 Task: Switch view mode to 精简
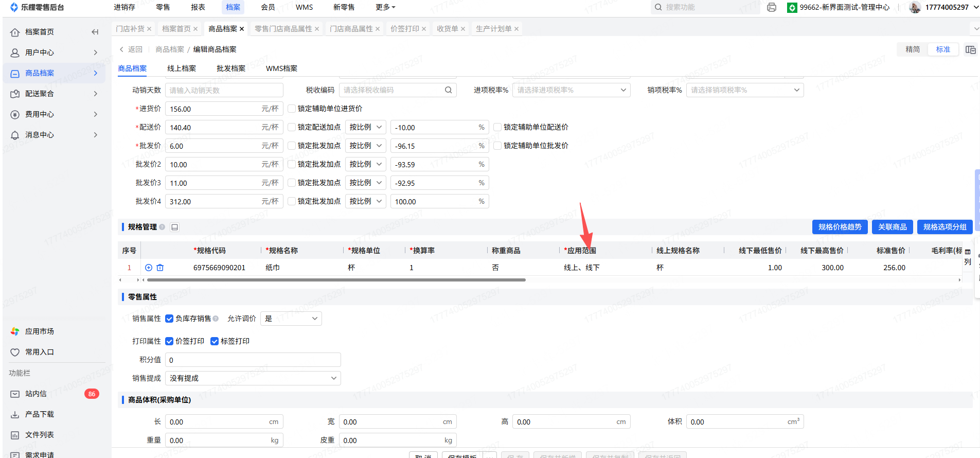913,49
